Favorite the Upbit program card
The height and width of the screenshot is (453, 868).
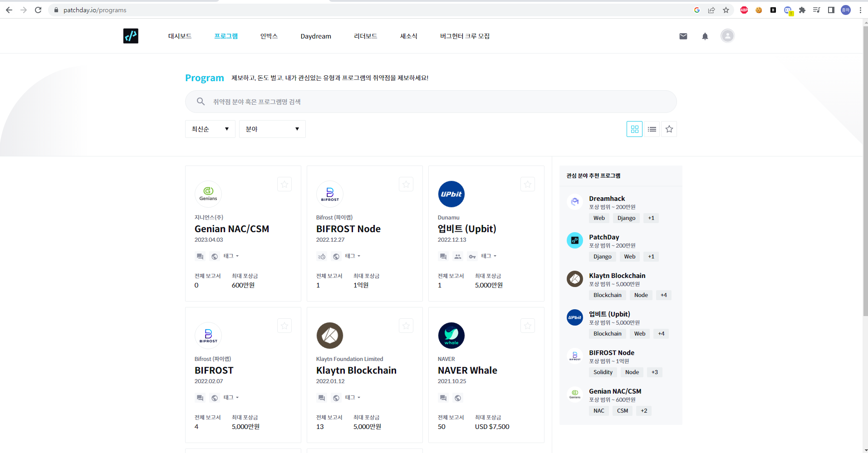tap(528, 184)
